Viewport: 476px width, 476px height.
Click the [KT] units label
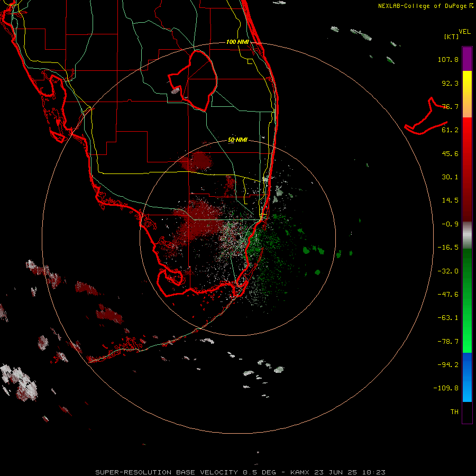click(x=451, y=36)
